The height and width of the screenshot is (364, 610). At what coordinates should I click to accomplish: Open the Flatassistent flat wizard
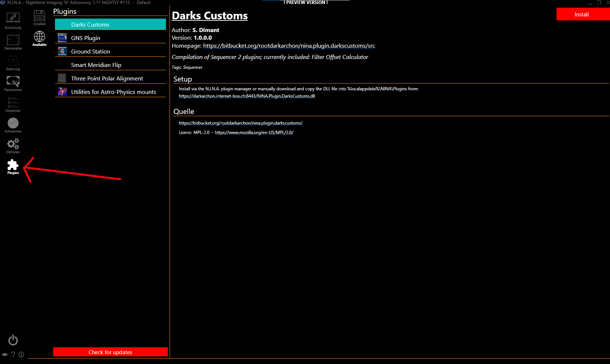(13, 83)
